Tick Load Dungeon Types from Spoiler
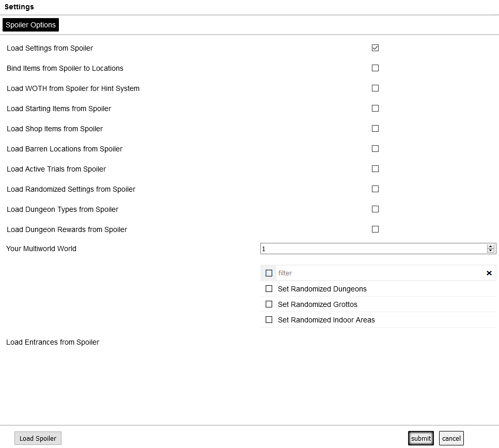The image size is (499, 448). click(x=375, y=209)
